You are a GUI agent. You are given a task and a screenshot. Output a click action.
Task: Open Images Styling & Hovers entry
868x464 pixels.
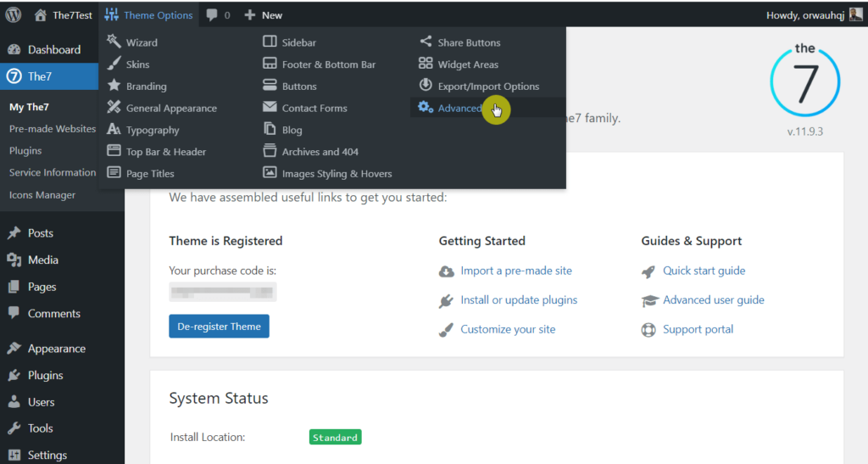click(337, 174)
